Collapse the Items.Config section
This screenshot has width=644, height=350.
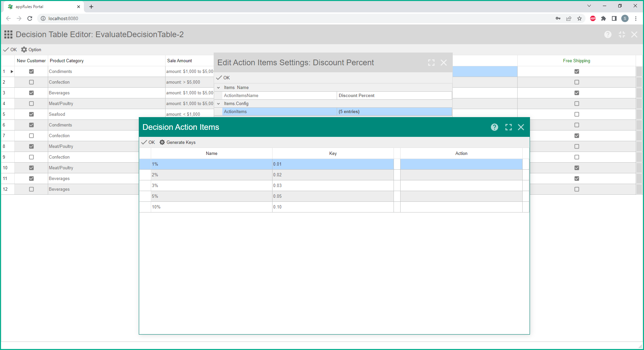(219, 104)
